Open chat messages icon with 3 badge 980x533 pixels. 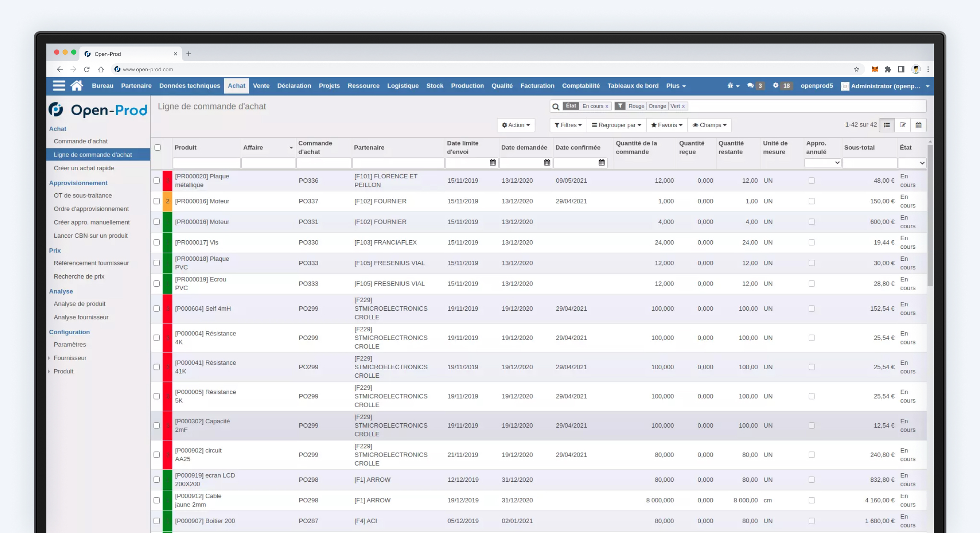point(755,86)
